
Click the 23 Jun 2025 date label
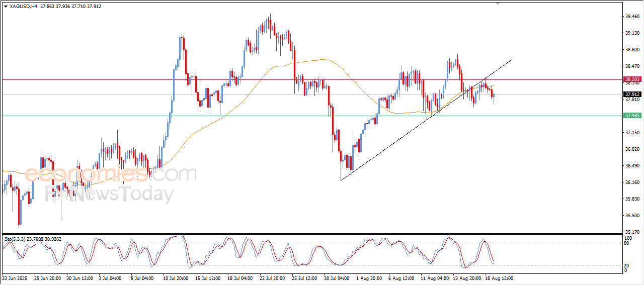click(14, 278)
